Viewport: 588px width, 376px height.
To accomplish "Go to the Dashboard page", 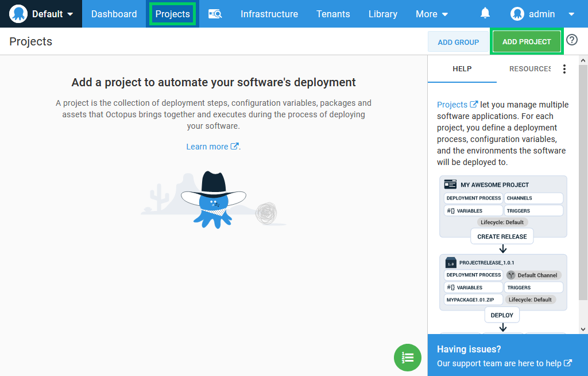I will tap(114, 14).
